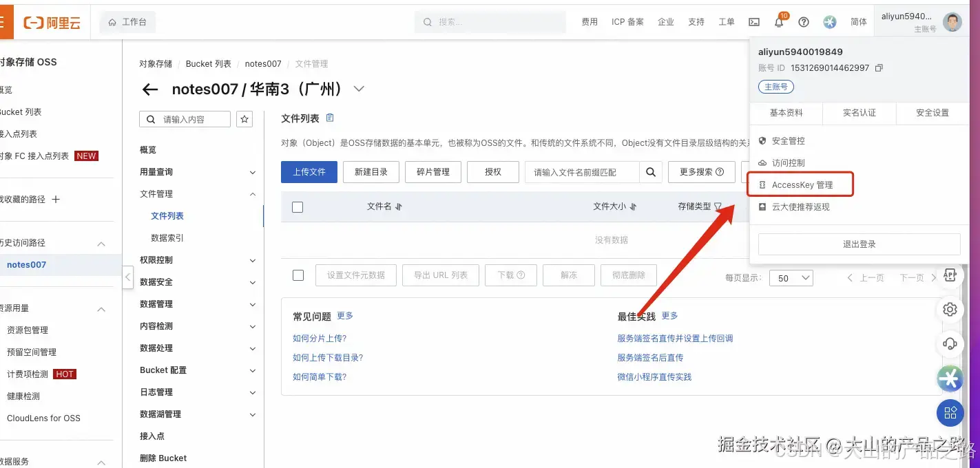Click the 退出登录 button

pyautogui.click(x=859, y=244)
